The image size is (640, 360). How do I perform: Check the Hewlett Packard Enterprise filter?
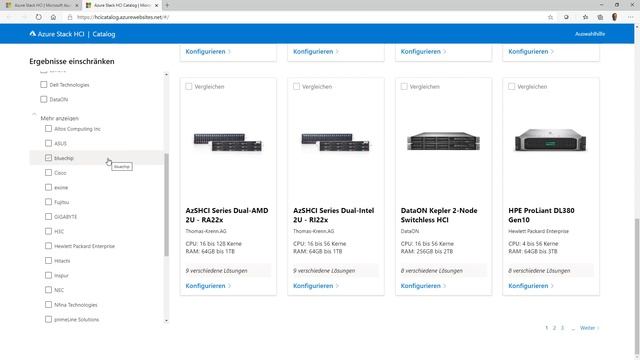coord(49,246)
